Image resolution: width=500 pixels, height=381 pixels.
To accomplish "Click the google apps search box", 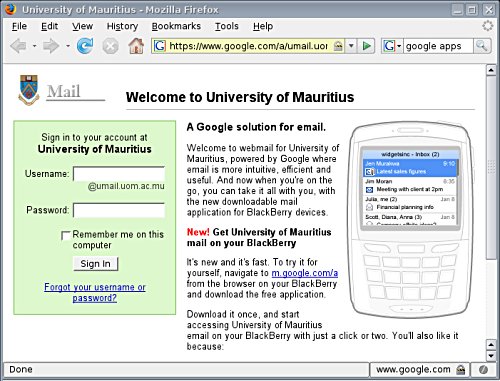I will pos(438,46).
